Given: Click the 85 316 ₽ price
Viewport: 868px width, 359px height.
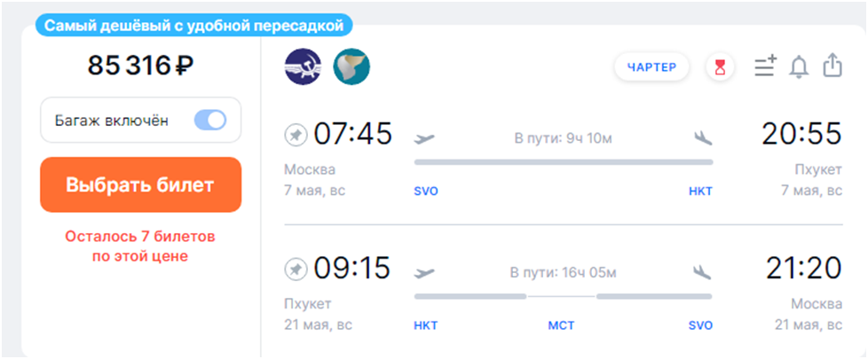Looking at the screenshot, I should 140,66.
